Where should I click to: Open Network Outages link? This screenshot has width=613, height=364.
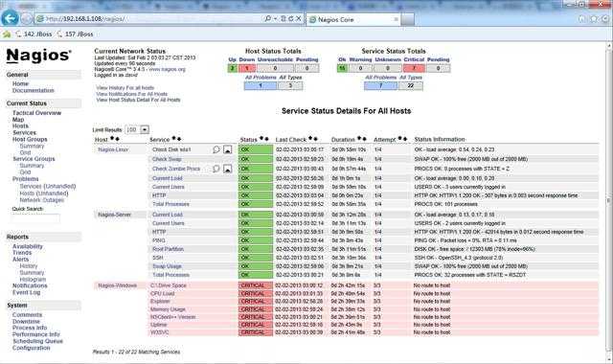(x=42, y=200)
